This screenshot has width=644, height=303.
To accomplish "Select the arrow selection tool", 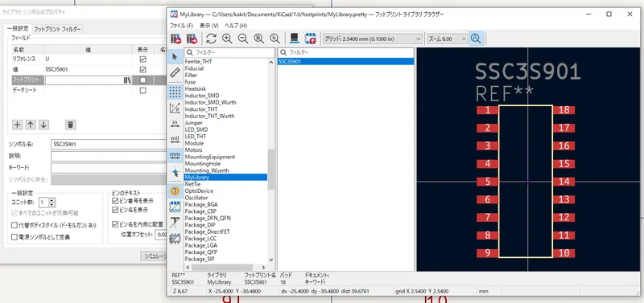I will 175,56.
